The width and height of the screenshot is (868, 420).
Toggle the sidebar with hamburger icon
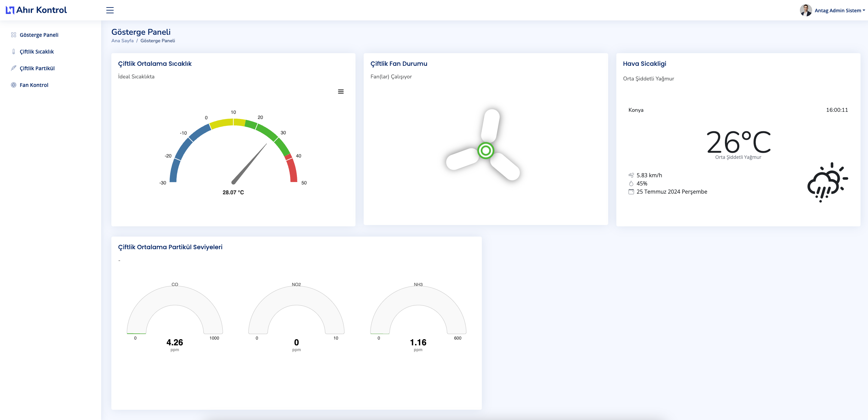[110, 10]
